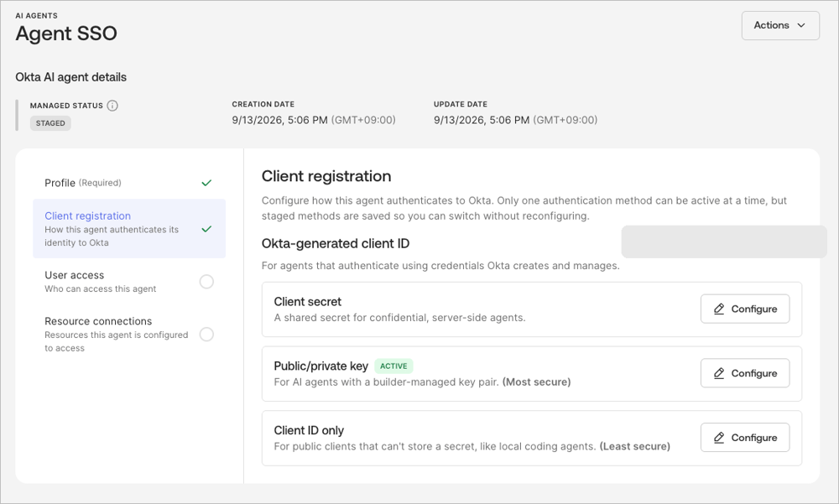The image size is (839, 504).
Task: Select the STAGED status badge
Action: pyautogui.click(x=50, y=123)
